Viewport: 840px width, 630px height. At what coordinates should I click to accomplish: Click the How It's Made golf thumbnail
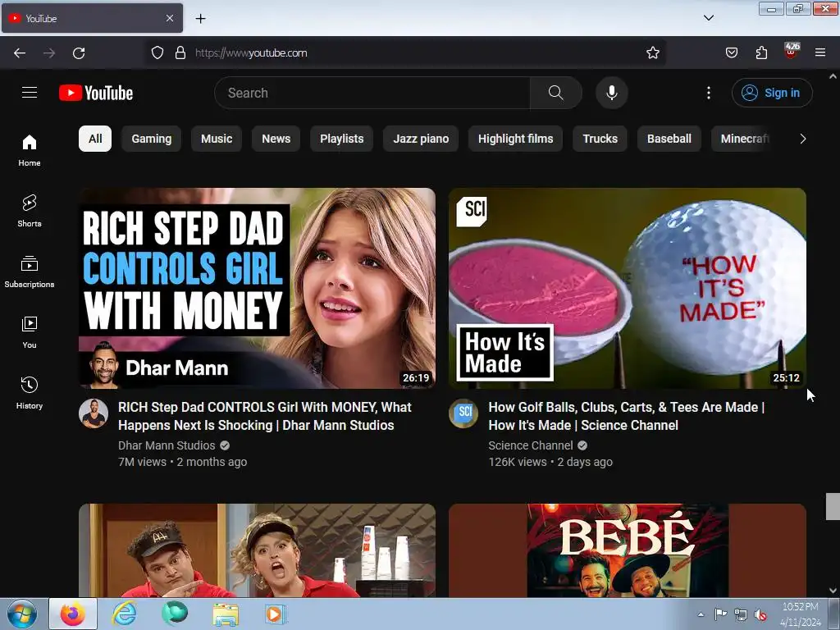[x=628, y=288]
